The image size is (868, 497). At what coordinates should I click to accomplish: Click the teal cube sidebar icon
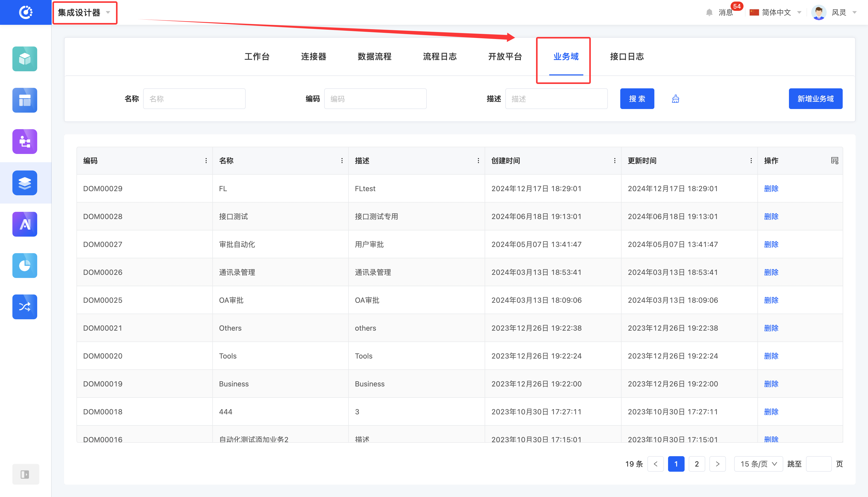point(25,59)
